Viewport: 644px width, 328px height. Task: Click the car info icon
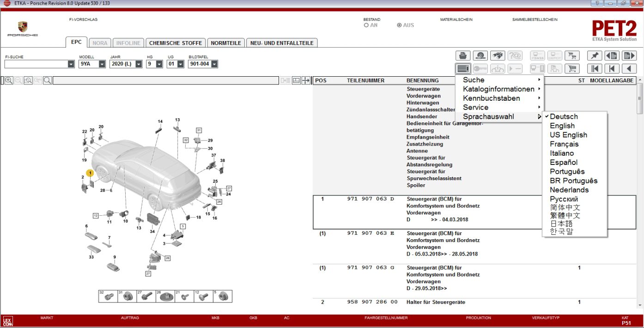(498, 69)
